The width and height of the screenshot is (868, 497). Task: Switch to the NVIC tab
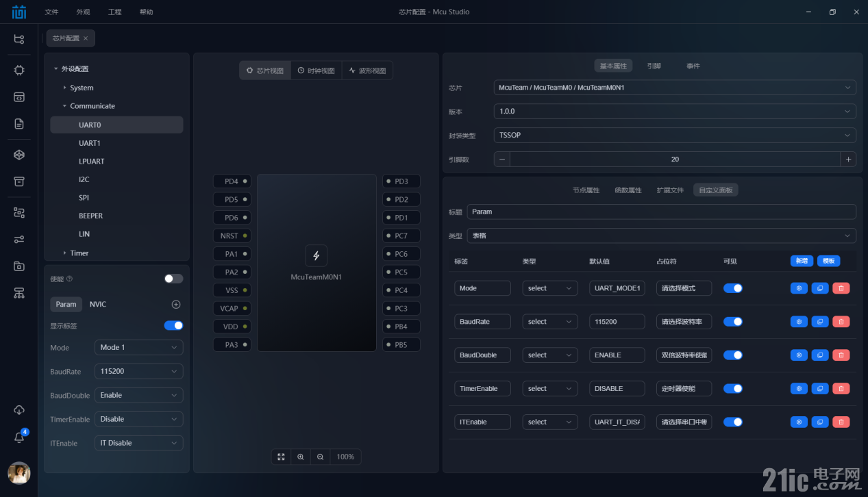(x=98, y=305)
